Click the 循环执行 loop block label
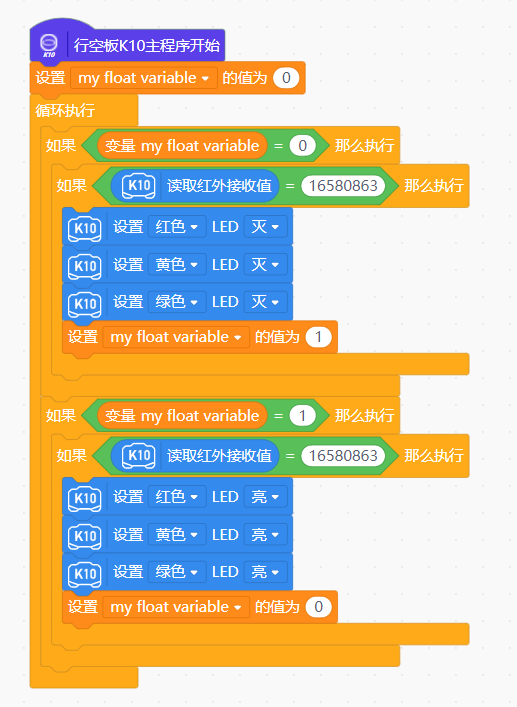This screenshot has width=517, height=707. click(x=65, y=110)
